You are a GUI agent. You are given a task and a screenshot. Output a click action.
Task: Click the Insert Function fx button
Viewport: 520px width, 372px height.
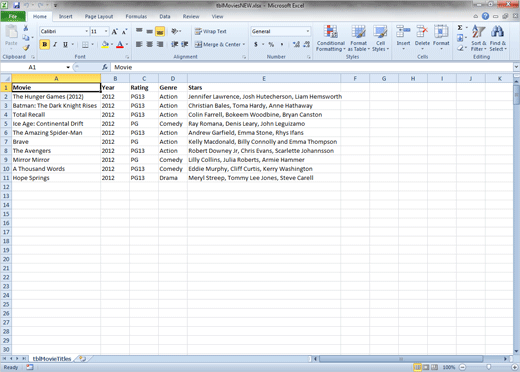click(x=105, y=67)
